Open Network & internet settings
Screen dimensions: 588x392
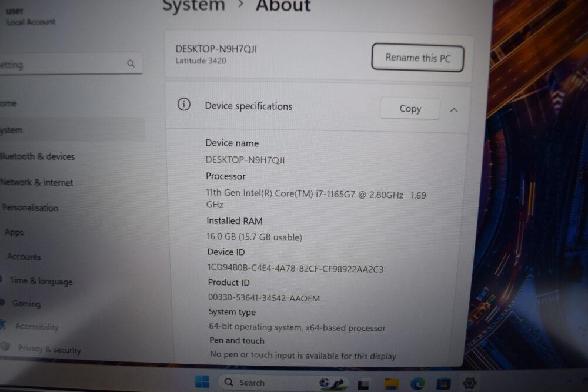tap(36, 183)
